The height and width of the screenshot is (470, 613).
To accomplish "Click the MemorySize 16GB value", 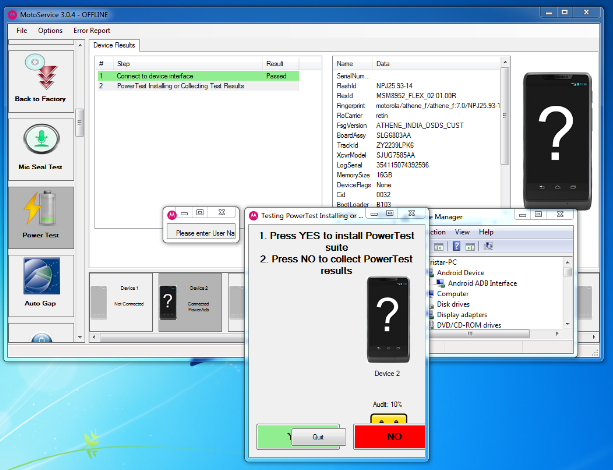I will 384,175.
